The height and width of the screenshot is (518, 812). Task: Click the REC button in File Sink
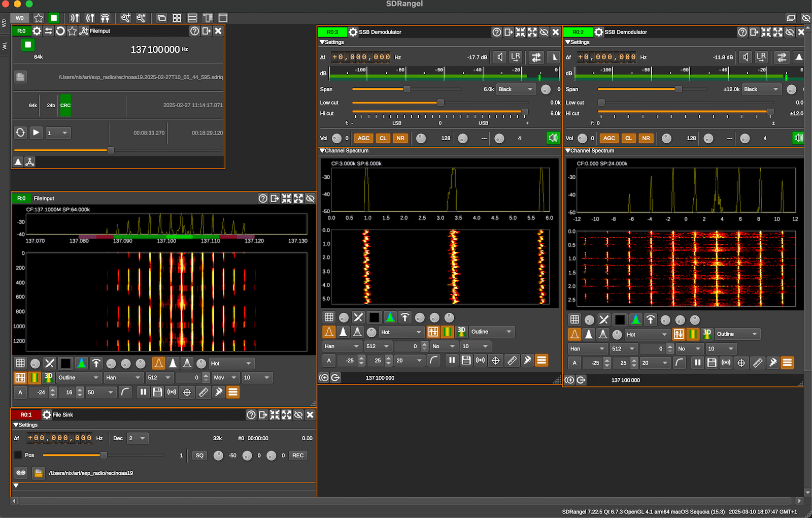click(298, 456)
